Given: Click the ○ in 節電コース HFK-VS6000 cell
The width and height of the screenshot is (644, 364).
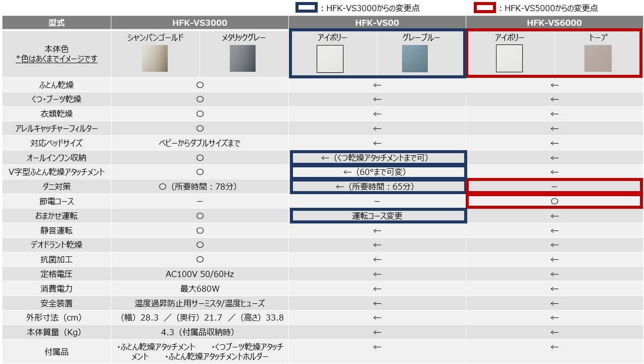Looking at the screenshot, I should click(x=554, y=201).
